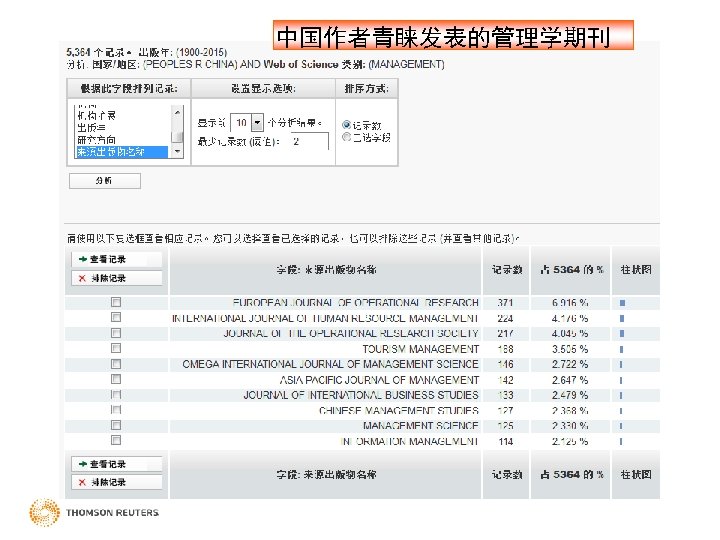Click the 分析 analyze button
Screen dimensions: 720x540
[x=105, y=181]
